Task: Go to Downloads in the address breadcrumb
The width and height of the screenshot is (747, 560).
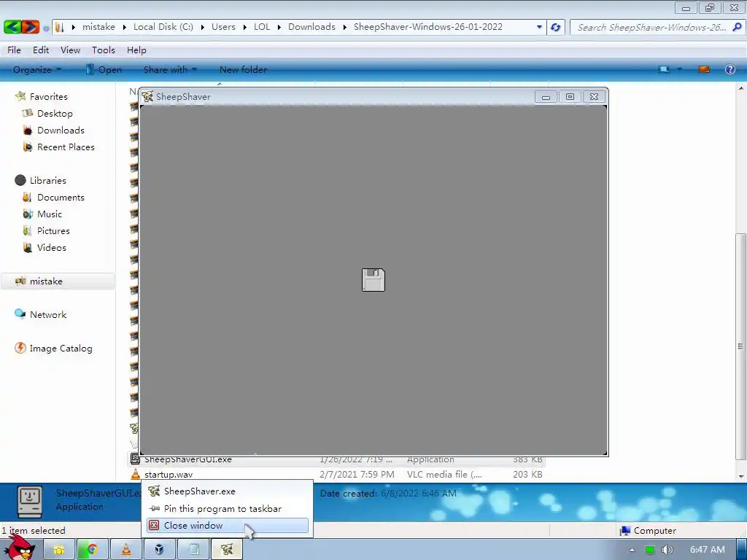Action: (311, 27)
